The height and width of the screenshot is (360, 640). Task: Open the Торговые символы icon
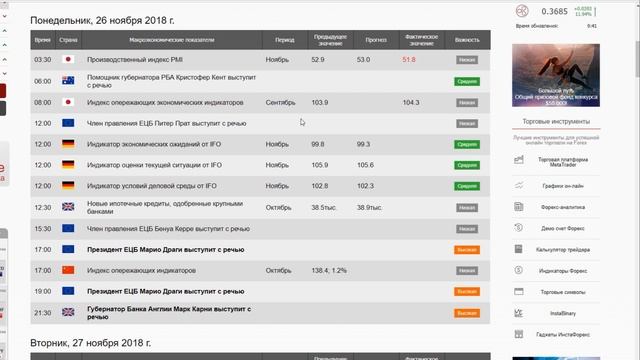coord(519,291)
